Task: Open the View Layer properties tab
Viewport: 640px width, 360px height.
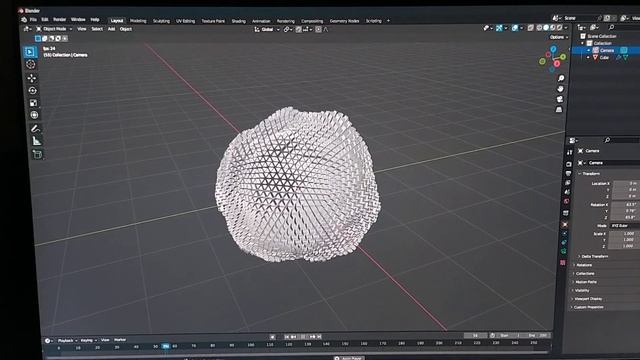Action: tap(568, 183)
